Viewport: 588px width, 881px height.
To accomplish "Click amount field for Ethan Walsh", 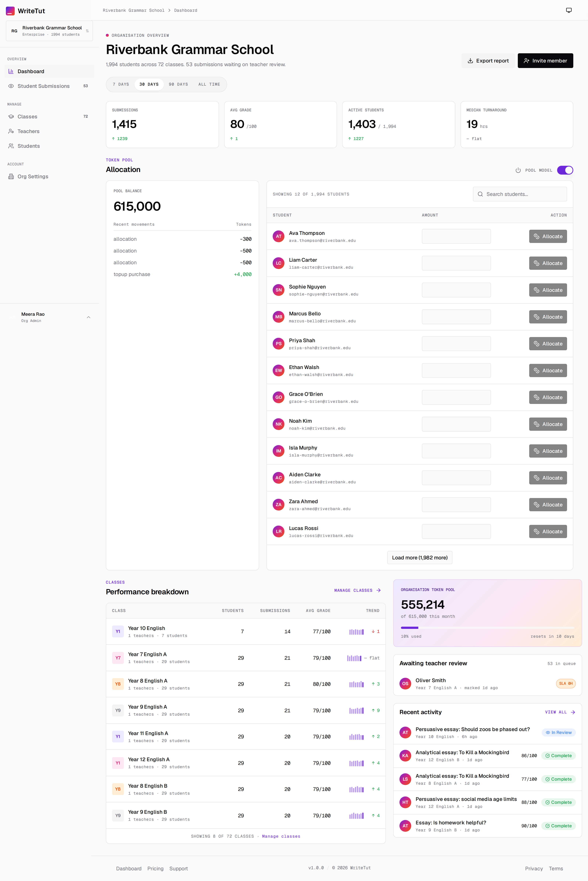I will click(456, 370).
